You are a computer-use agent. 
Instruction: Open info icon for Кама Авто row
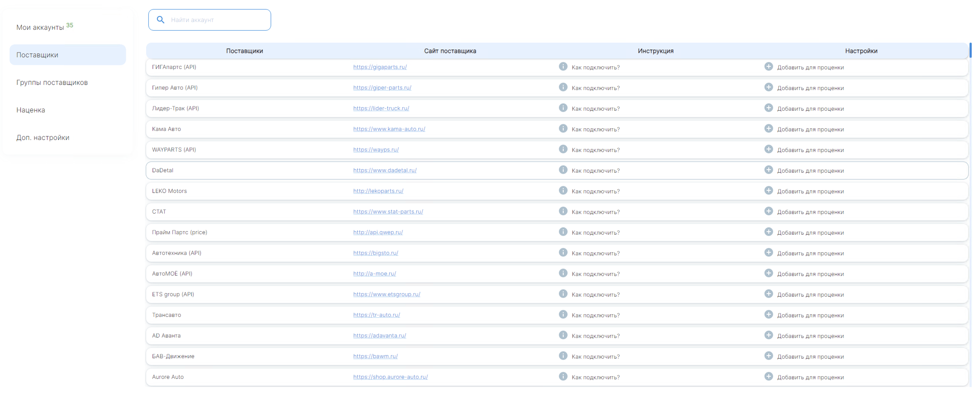tap(563, 129)
